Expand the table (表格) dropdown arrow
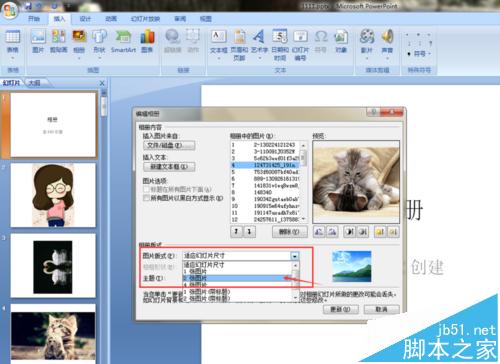Screen dimensions: 500x364 click(13, 59)
